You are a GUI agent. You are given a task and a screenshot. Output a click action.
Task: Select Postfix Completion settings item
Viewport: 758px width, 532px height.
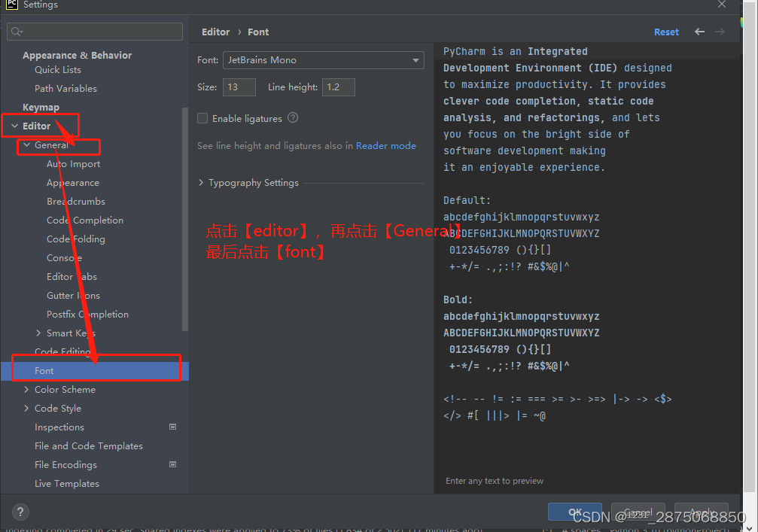pyautogui.click(x=87, y=315)
